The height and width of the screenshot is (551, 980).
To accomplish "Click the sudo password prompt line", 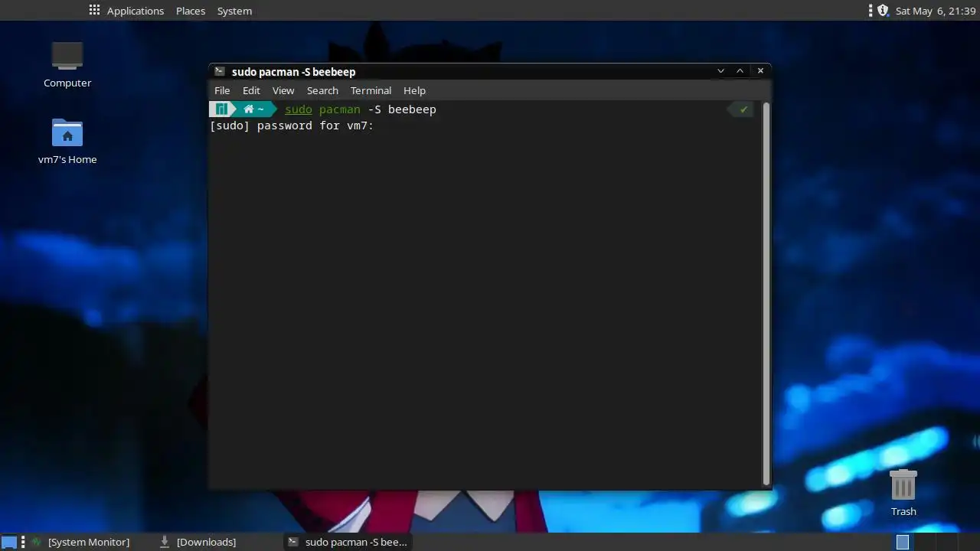I will tap(292, 126).
